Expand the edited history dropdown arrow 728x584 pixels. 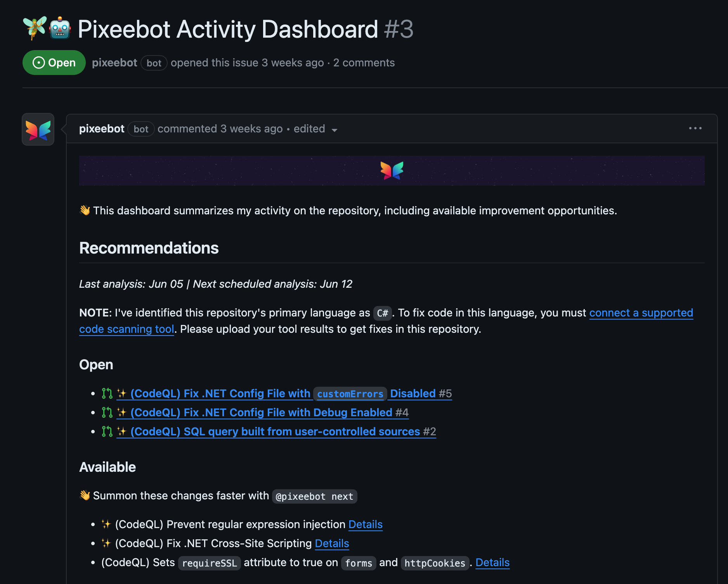[x=335, y=130]
